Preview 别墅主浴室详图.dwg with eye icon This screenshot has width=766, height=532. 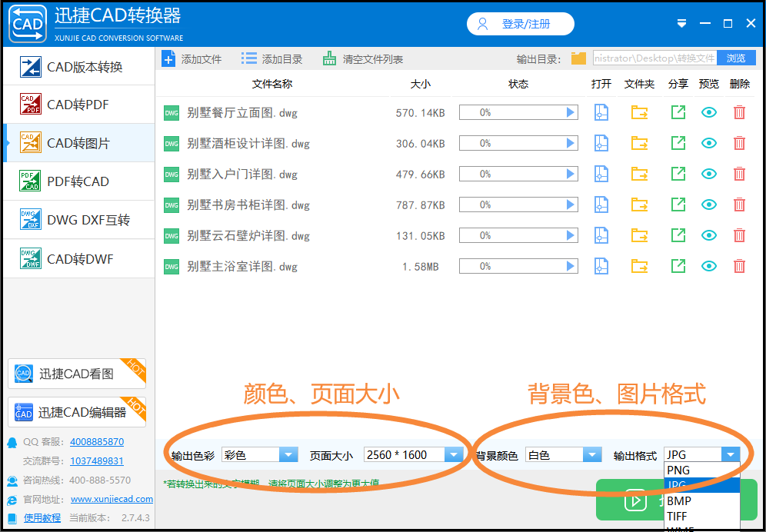(x=709, y=266)
